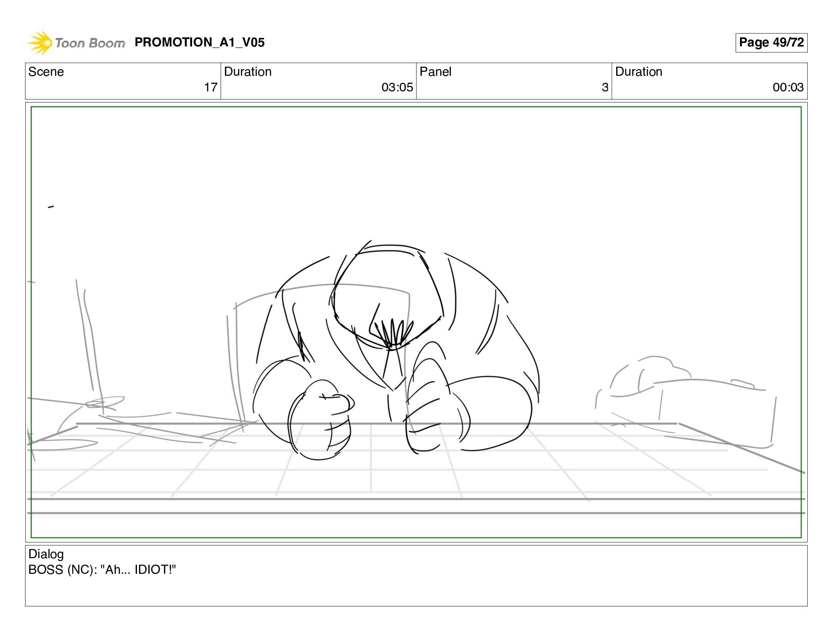
Task: Select the title 'PROMOTION_A1_V05'
Action: click(x=200, y=42)
